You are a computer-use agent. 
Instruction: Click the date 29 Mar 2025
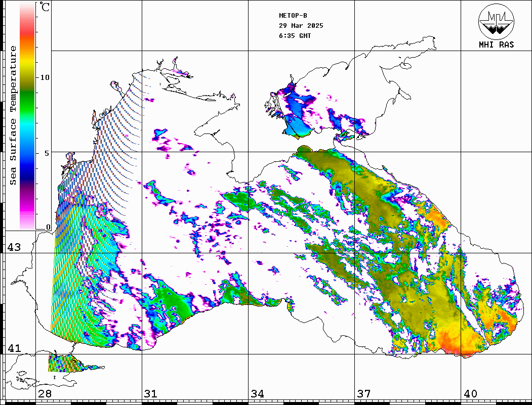(301, 26)
